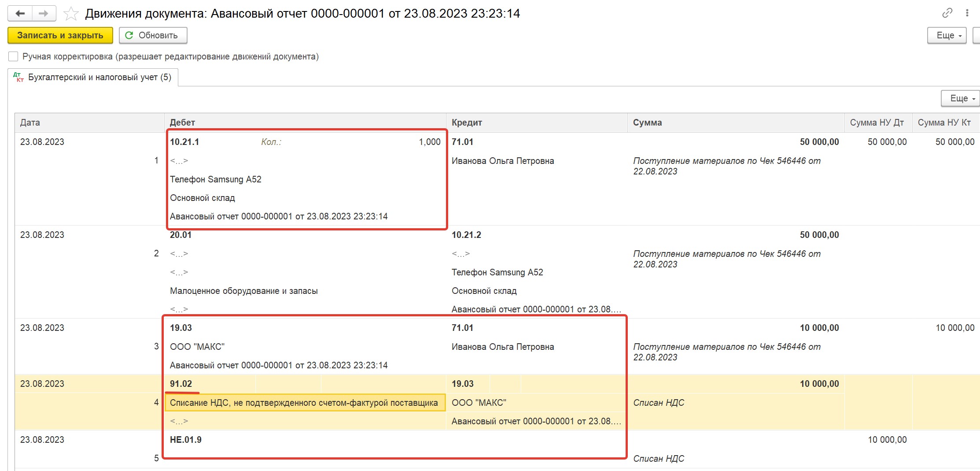
Task: Select the 10 000,00 Сумма НУ Дт value in row 5
Action: [887, 440]
